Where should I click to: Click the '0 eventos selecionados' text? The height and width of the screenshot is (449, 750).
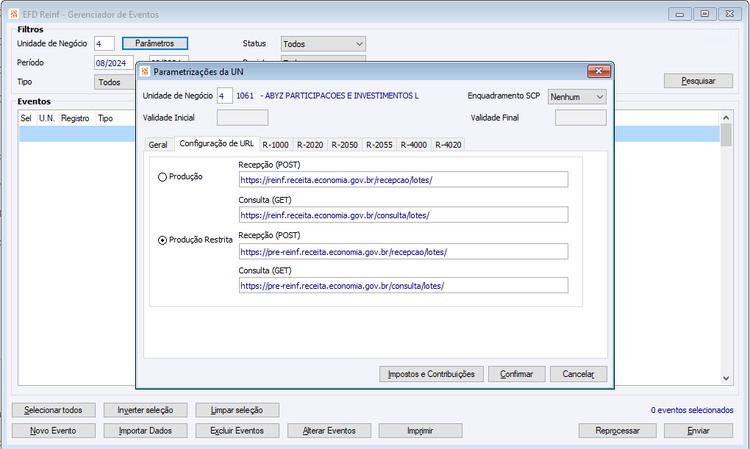pos(692,410)
